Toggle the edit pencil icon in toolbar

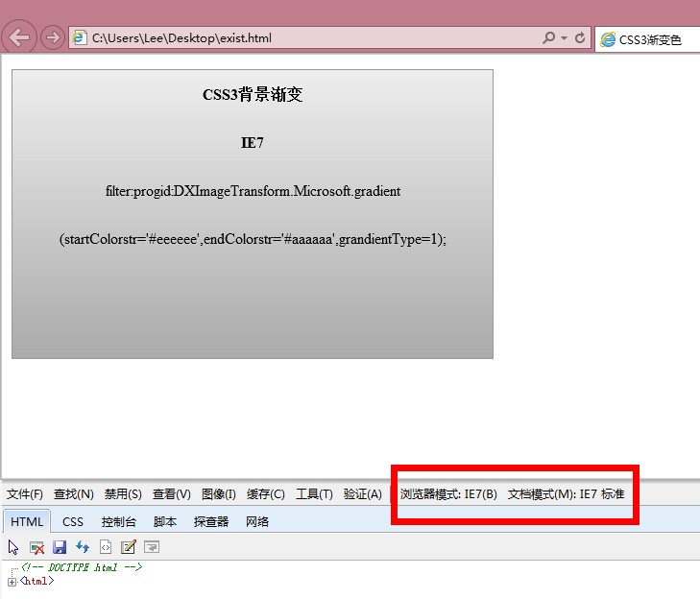coord(128,547)
